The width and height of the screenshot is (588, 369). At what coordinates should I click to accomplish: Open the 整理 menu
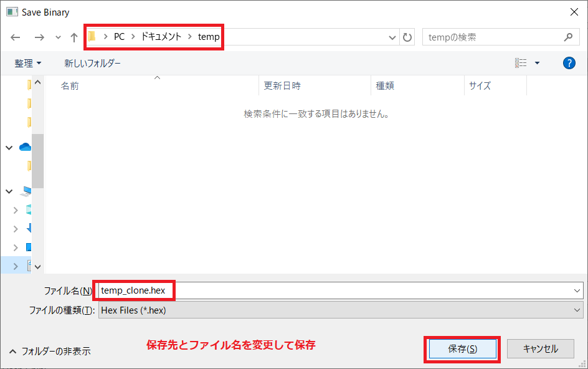pyautogui.click(x=28, y=63)
